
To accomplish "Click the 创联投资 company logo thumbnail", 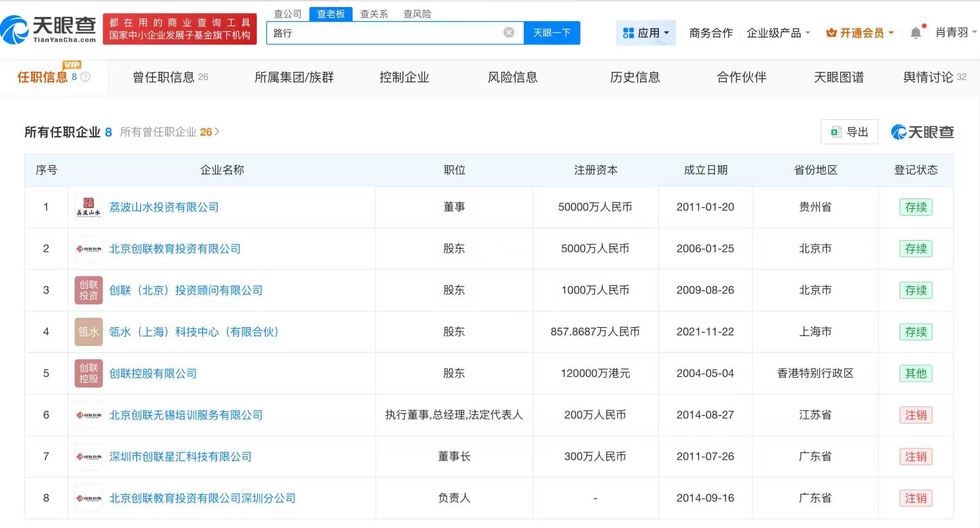I will point(88,290).
